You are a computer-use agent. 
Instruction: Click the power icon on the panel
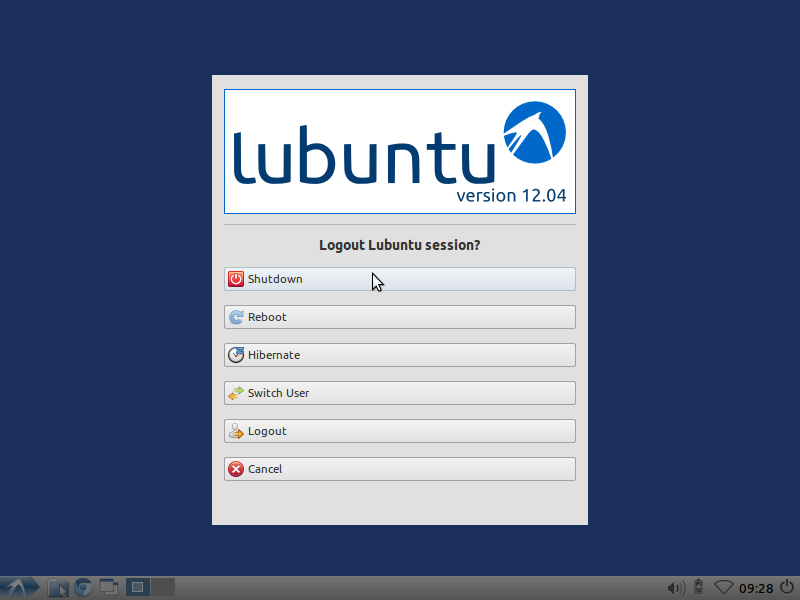tap(787, 587)
